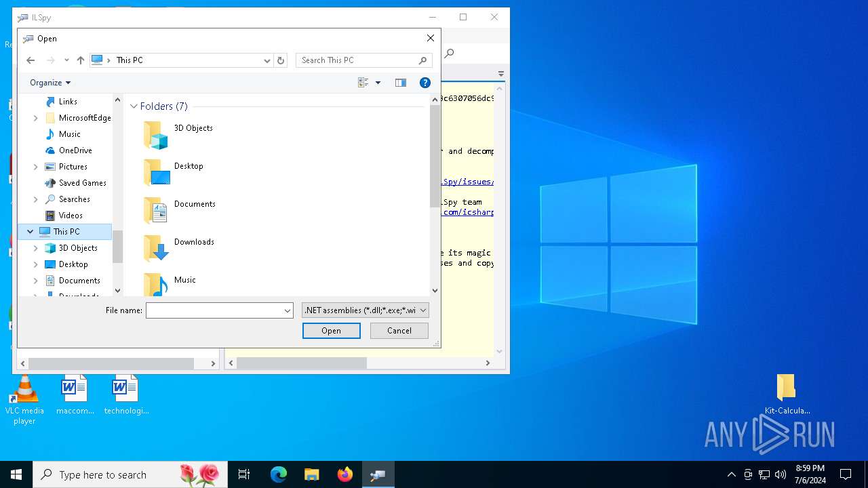Select the 3D Objects folder icon

pyautogui.click(x=156, y=135)
